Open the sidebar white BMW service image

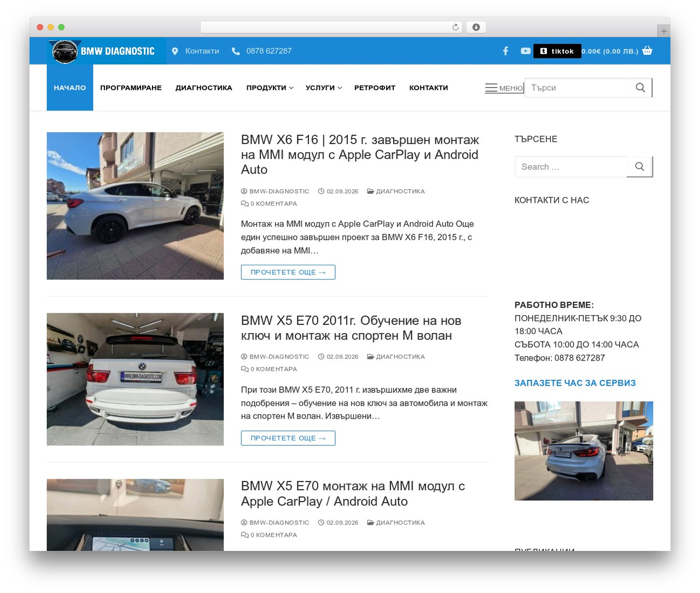tap(584, 451)
